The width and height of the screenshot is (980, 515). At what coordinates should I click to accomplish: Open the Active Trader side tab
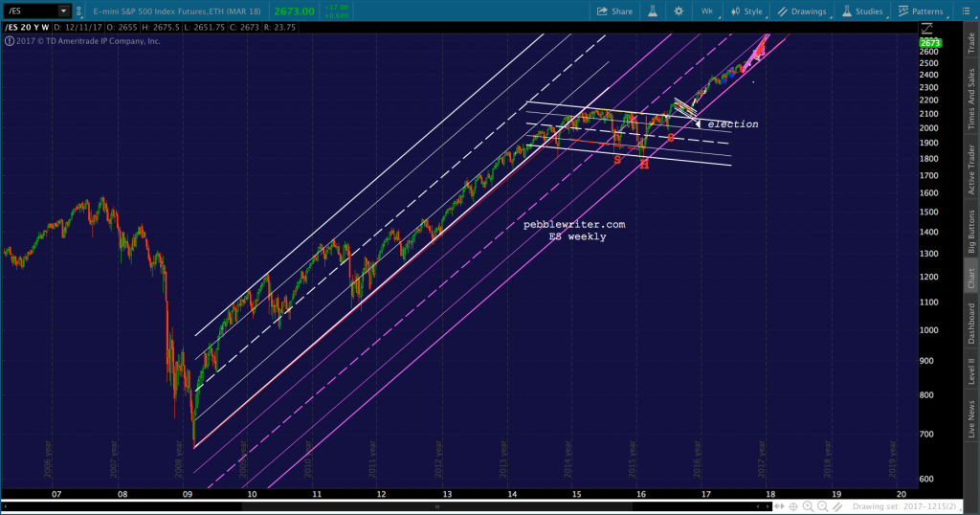(971, 168)
